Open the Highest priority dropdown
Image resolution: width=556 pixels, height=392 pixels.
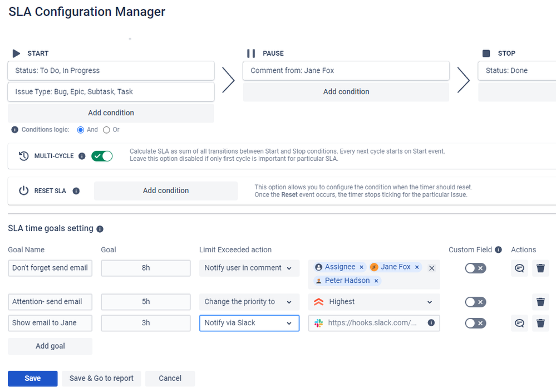(x=374, y=302)
